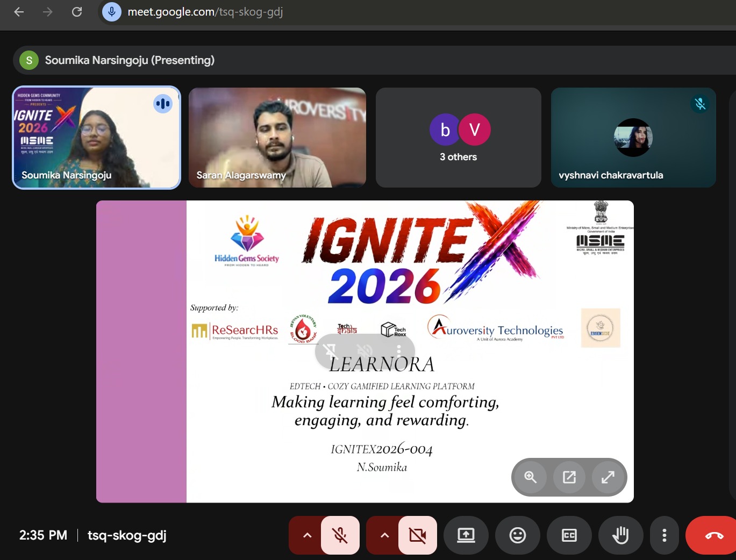Image resolution: width=736 pixels, height=560 pixels.
Task: Click the green S presenter avatar
Action: 29,60
